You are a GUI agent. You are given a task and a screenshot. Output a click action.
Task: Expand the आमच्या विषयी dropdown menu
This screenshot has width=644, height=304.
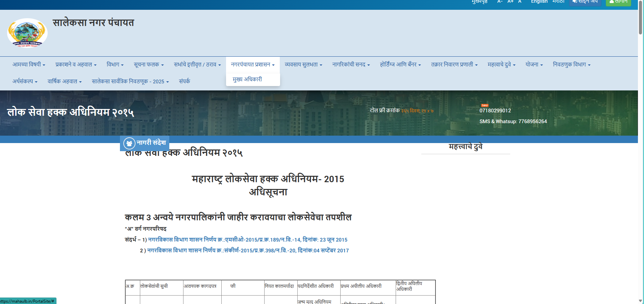29,64
